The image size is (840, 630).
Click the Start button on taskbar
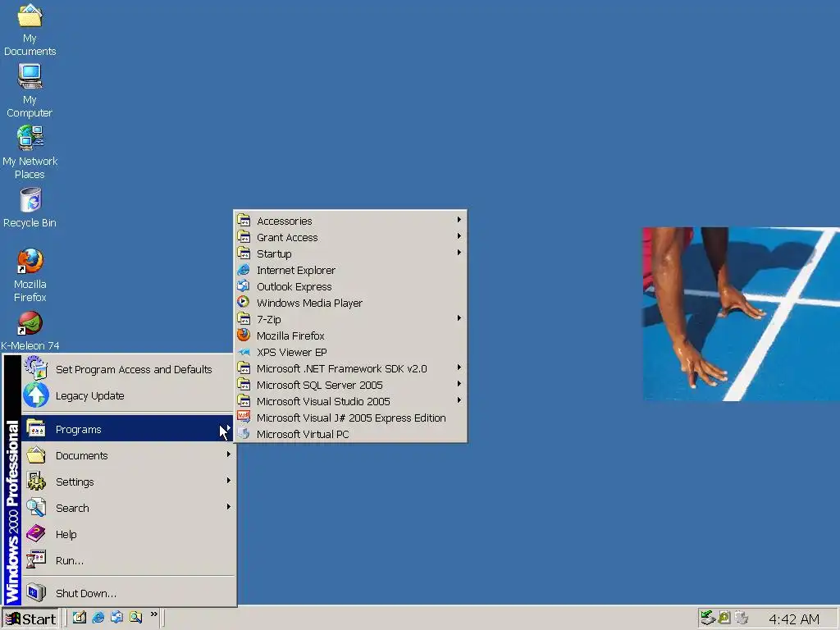(30, 619)
